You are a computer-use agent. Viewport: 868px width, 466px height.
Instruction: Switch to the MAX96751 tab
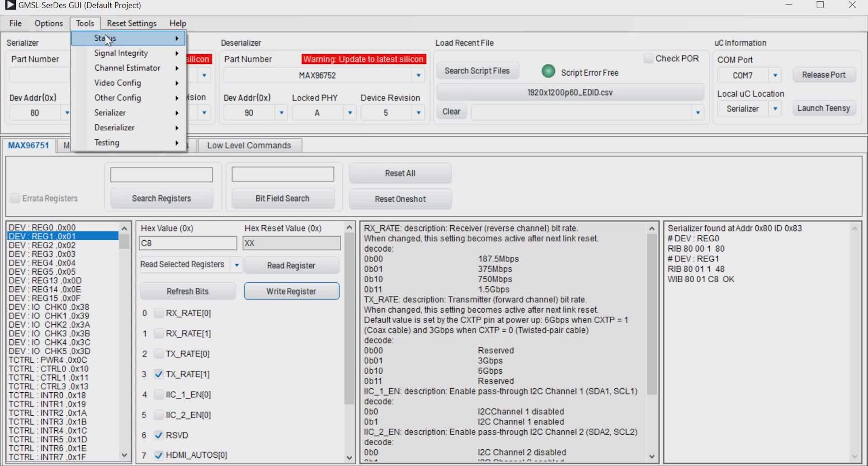tap(28, 145)
